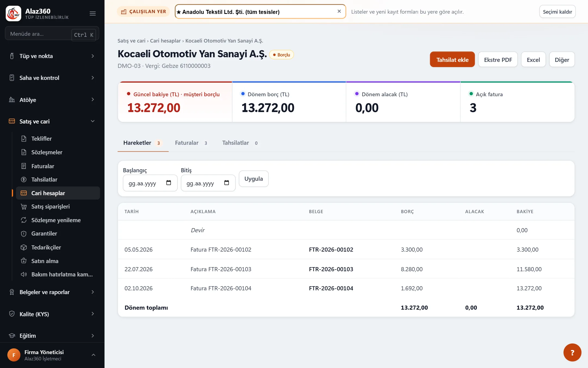This screenshot has width=588, height=368.
Task: Open the calendar picker in Başlangıç field
Action: tap(169, 183)
